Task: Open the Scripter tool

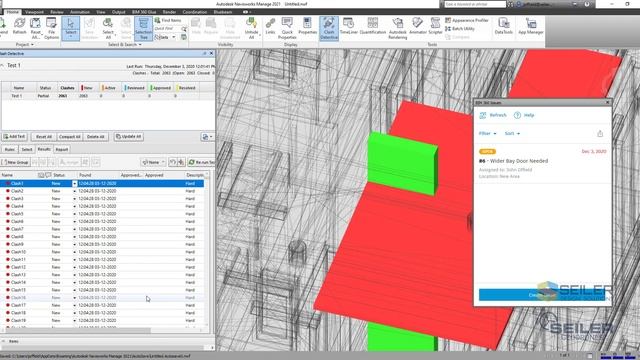Action: pos(435,26)
